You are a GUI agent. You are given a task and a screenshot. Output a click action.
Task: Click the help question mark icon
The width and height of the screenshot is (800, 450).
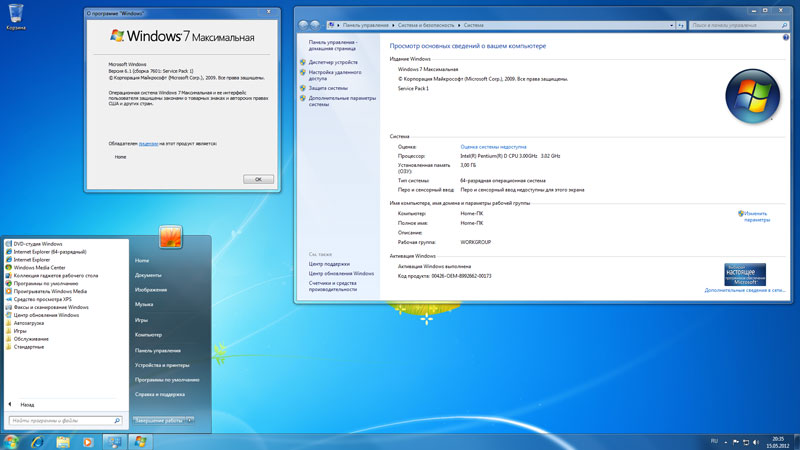click(x=785, y=36)
